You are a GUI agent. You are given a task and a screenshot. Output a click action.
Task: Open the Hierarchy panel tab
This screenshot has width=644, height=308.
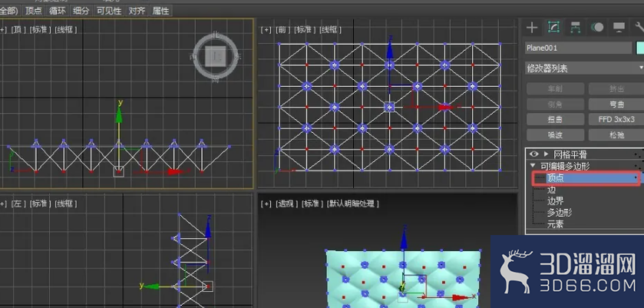click(576, 28)
